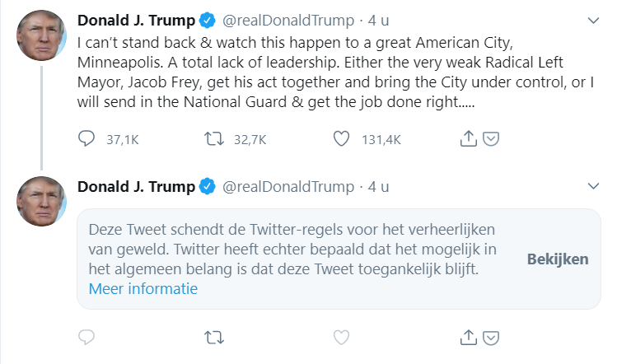
Task: Reply to the hidden second tweet
Action: pyautogui.click(x=86, y=337)
